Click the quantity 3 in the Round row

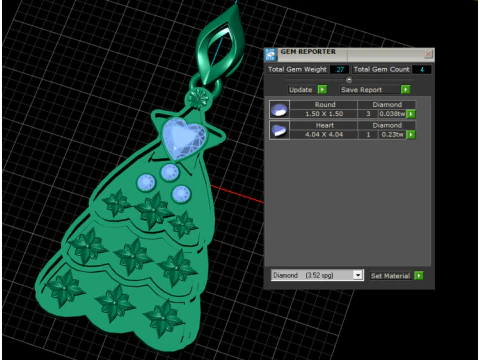[368, 114]
